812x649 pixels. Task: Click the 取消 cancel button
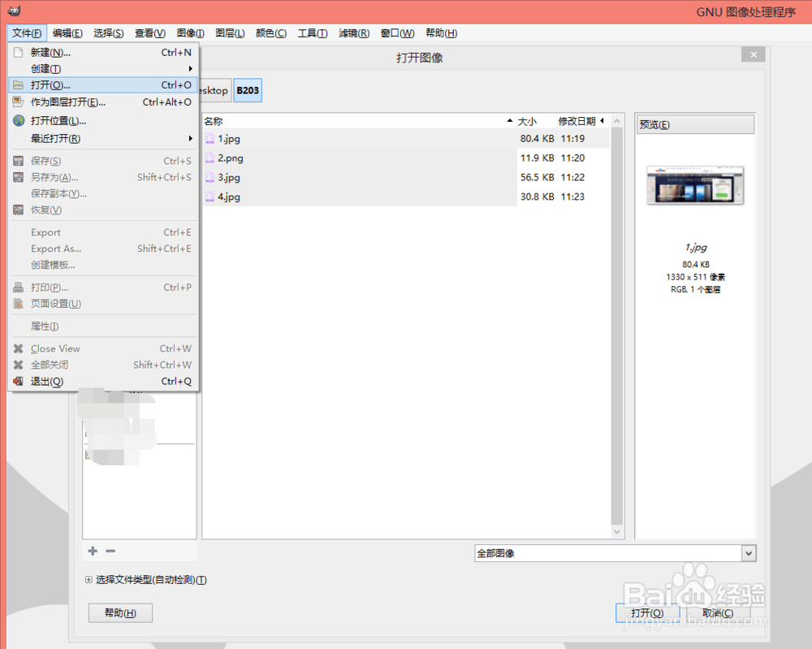tap(717, 613)
